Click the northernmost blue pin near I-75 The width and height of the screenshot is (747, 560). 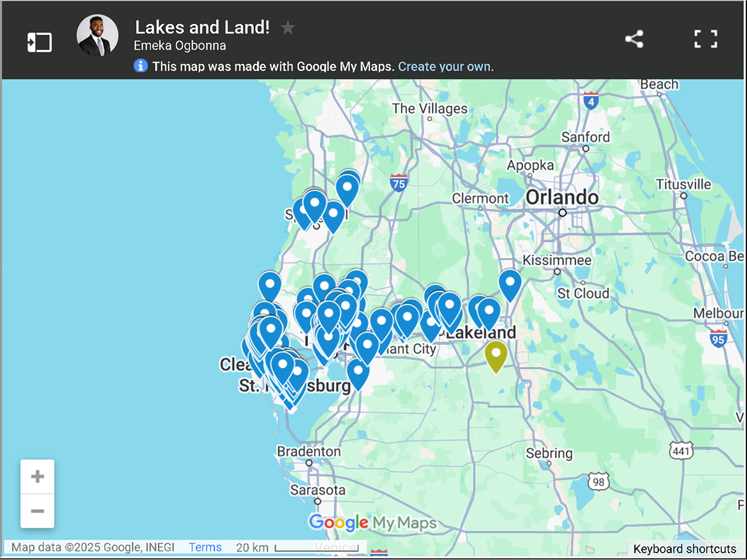348,188
